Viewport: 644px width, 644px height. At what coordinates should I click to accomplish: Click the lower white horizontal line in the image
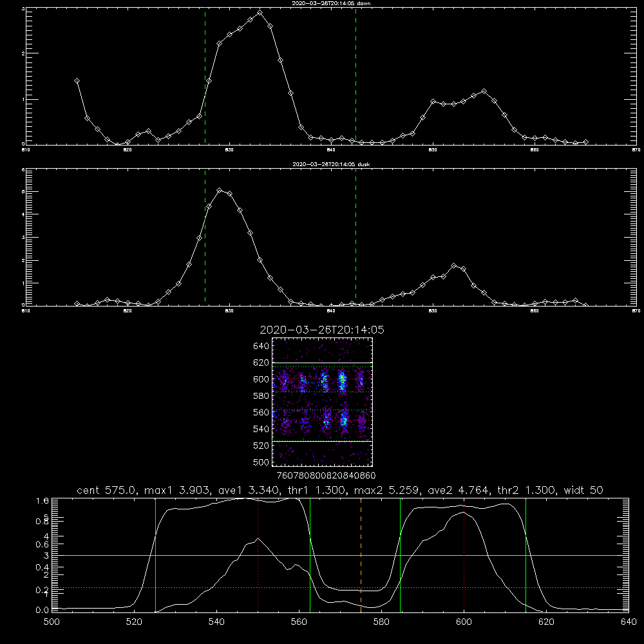coord(322,441)
